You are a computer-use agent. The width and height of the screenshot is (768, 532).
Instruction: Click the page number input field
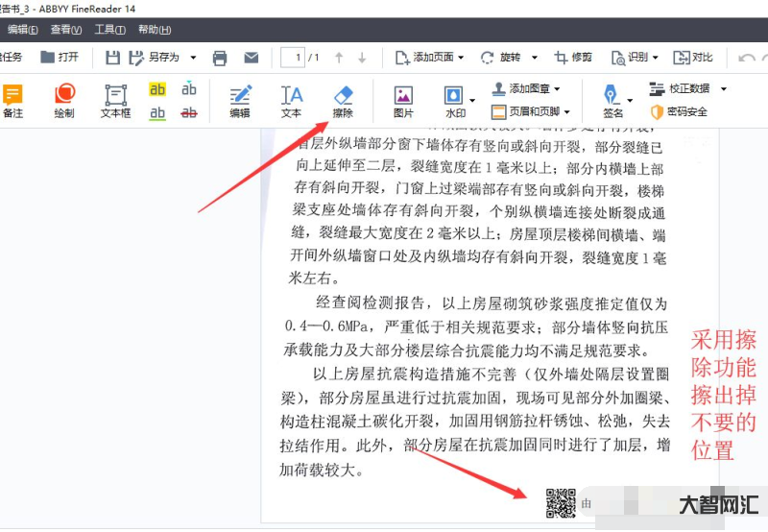point(299,58)
